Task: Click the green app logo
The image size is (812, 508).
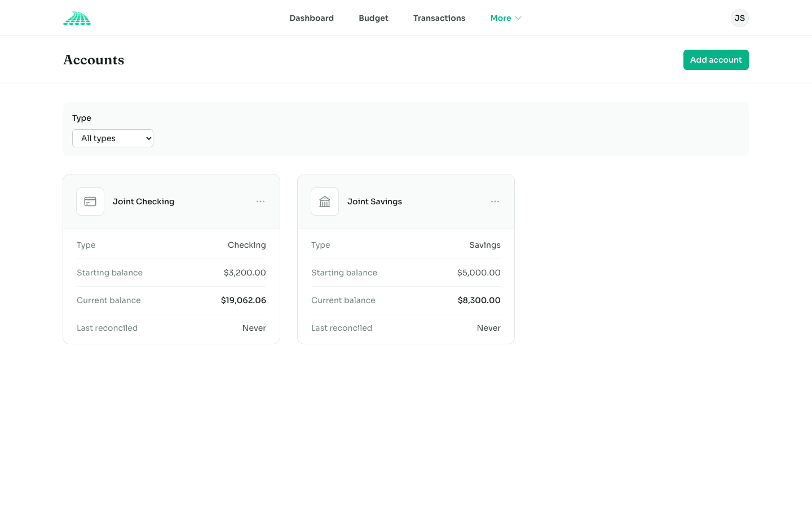Action: tap(77, 18)
